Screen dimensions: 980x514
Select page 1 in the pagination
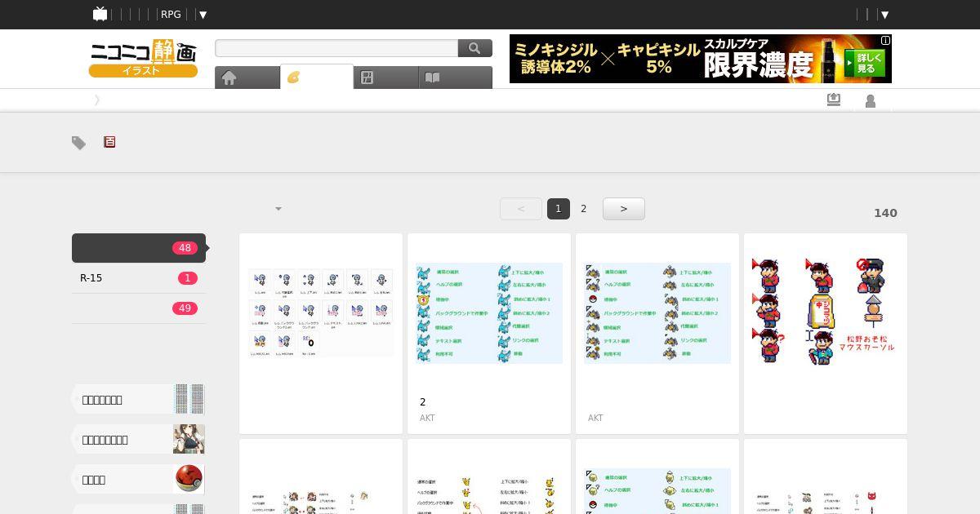[x=559, y=209]
